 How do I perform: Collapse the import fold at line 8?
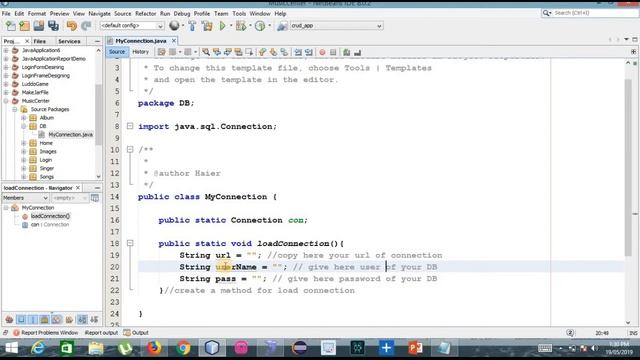[x=130, y=126]
